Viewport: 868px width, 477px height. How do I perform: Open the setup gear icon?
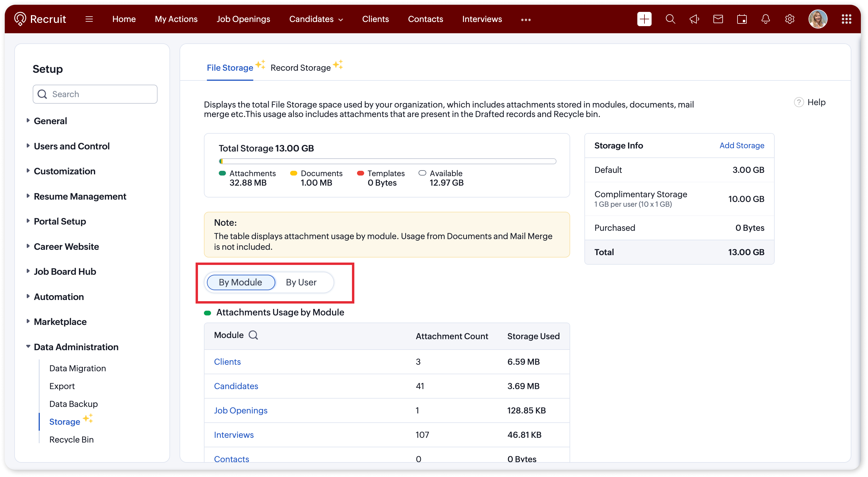790,19
